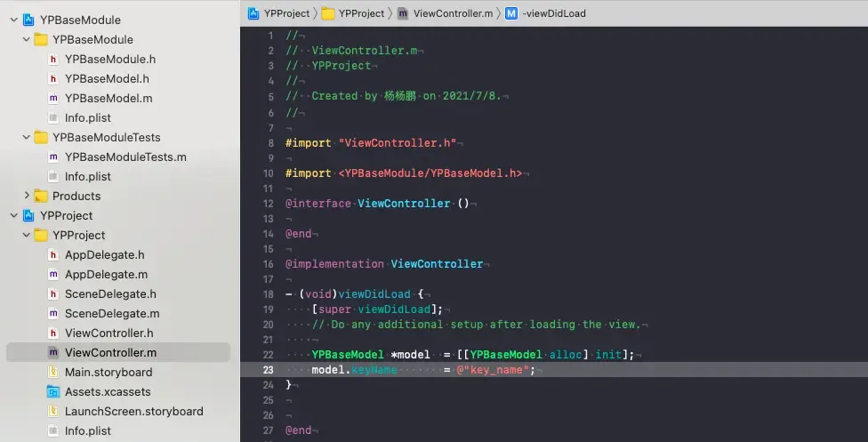Open the ViewController.m breadcrumb item

[x=452, y=13]
